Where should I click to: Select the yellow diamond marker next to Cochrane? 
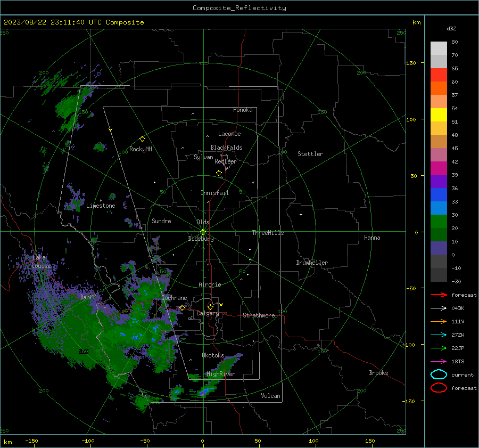click(x=182, y=307)
